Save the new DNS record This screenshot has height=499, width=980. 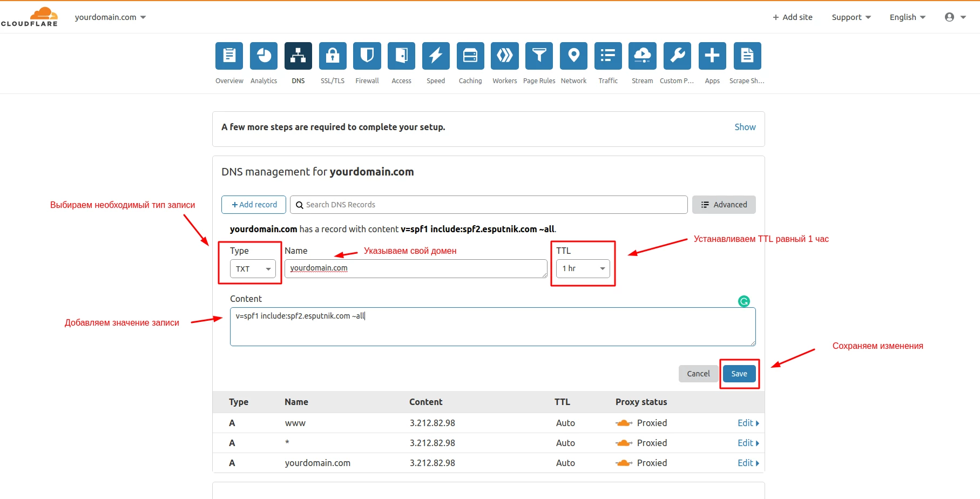click(739, 374)
